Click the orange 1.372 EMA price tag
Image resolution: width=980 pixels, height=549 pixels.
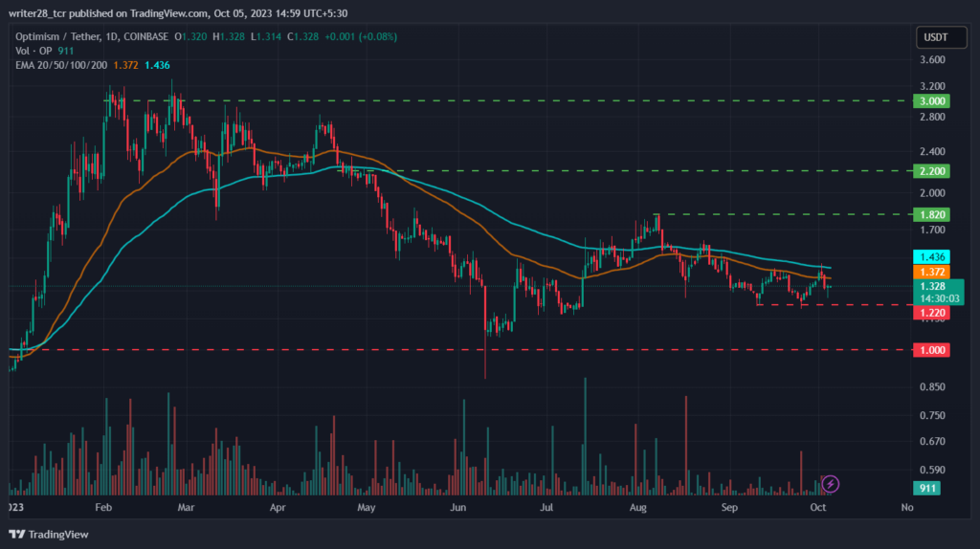931,272
